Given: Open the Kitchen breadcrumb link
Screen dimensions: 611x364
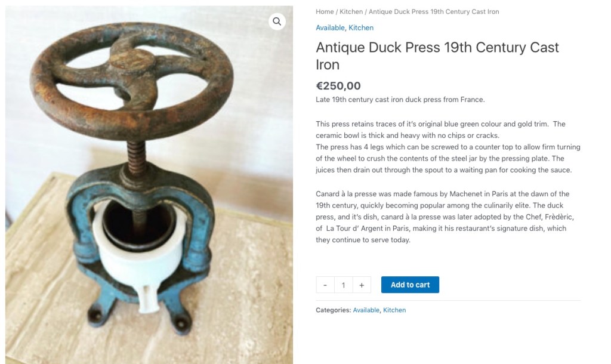Looking at the screenshot, I should [351, 12].
